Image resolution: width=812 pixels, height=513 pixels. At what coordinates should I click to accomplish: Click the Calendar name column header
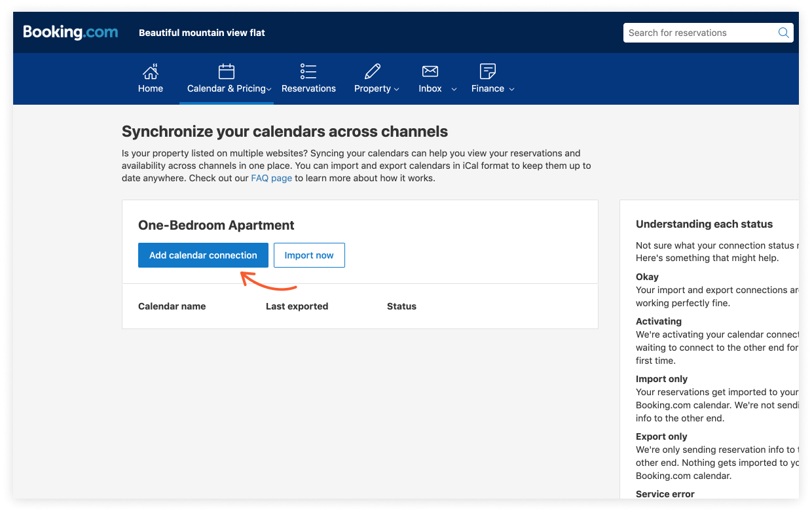172,306
